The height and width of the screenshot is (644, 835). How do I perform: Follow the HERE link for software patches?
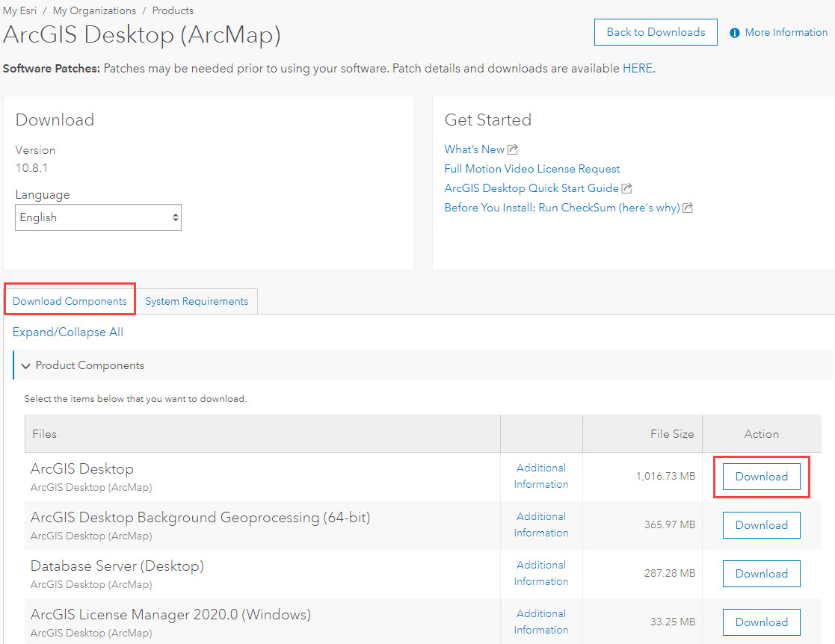[x=638, y=69]
